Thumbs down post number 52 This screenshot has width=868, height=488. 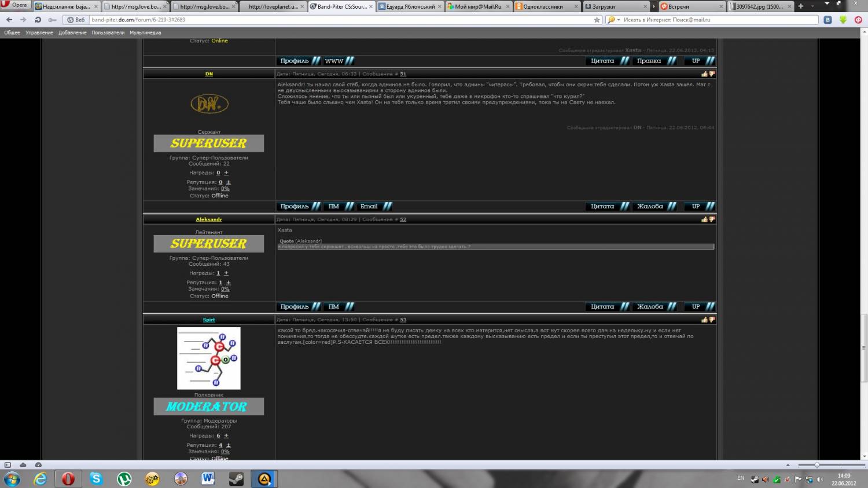[x=712, y=219]
